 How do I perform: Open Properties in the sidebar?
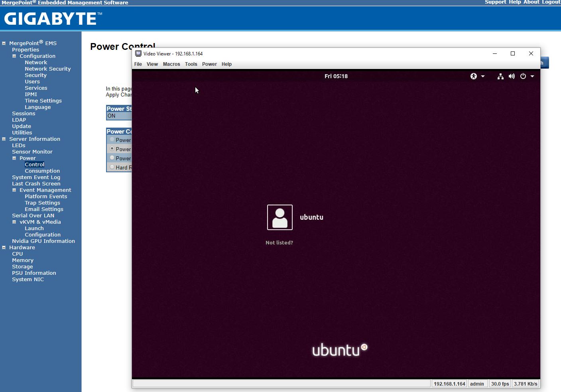pyautogui.click(x=26, y=50)
